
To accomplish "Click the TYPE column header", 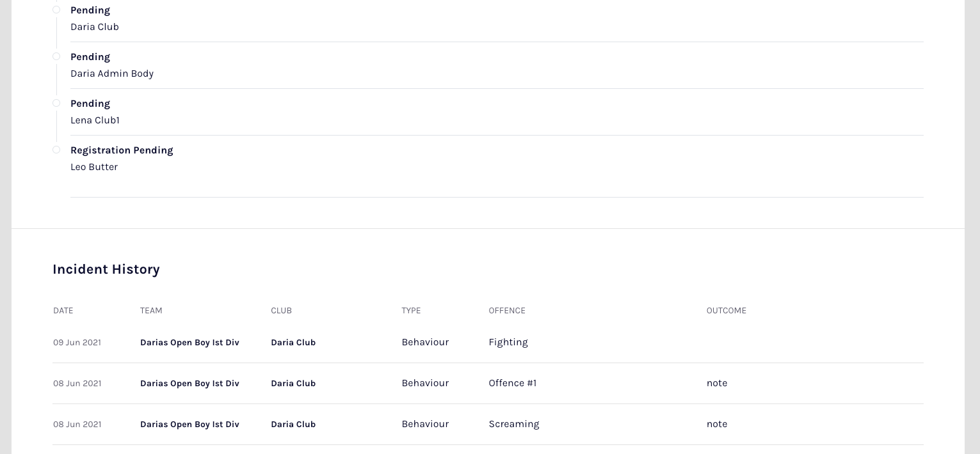I will tap(411, 311).
